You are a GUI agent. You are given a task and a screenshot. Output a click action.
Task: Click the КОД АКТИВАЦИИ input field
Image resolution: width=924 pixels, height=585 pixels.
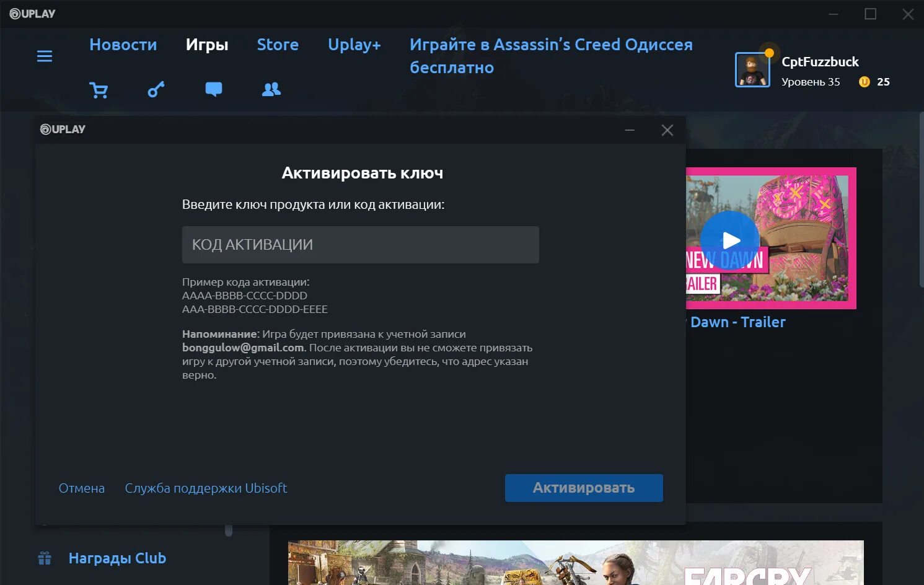(361, 245)
